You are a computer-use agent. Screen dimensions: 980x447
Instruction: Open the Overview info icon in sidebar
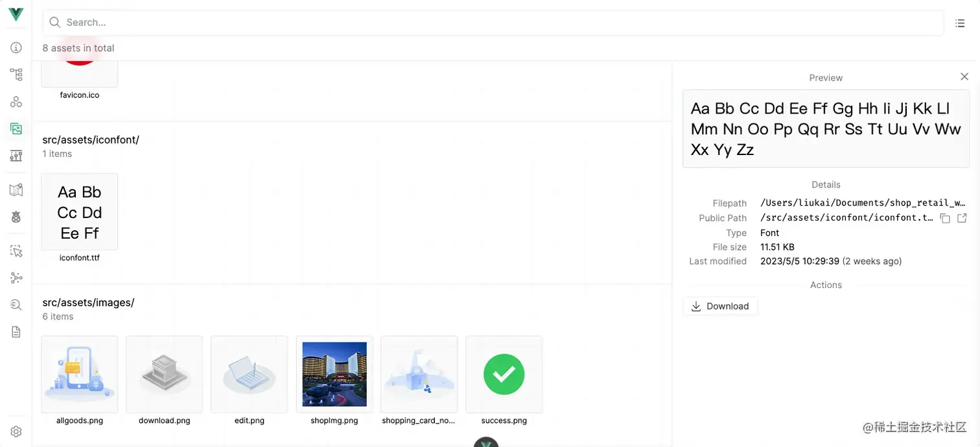pyautogui.click(x=16, y=47)
